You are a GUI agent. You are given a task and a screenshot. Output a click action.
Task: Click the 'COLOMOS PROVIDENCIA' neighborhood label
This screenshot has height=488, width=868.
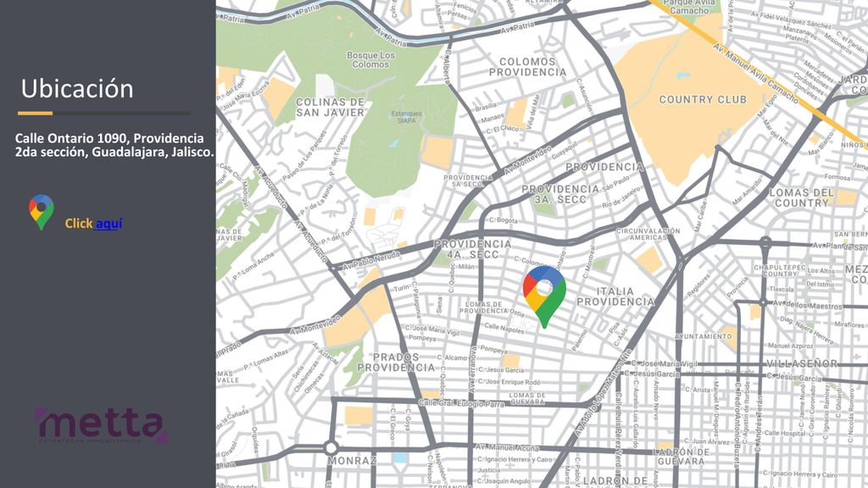tap(527, 67)
